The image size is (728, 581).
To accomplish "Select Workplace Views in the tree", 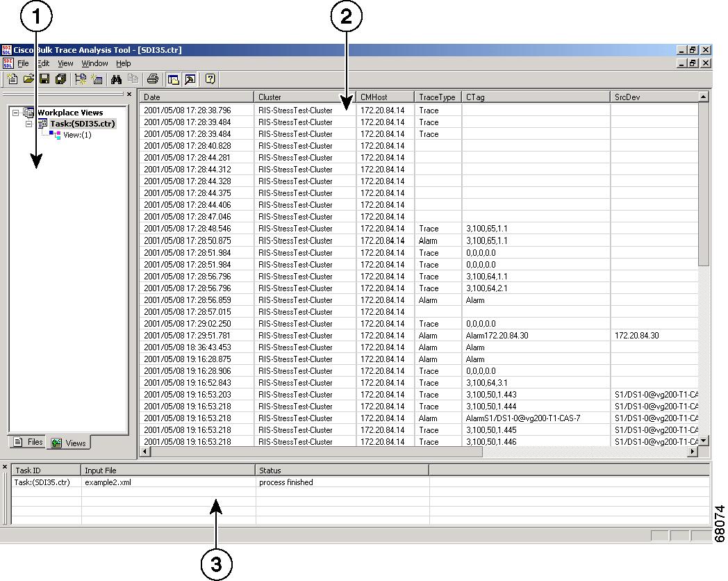I will [70, 113].
